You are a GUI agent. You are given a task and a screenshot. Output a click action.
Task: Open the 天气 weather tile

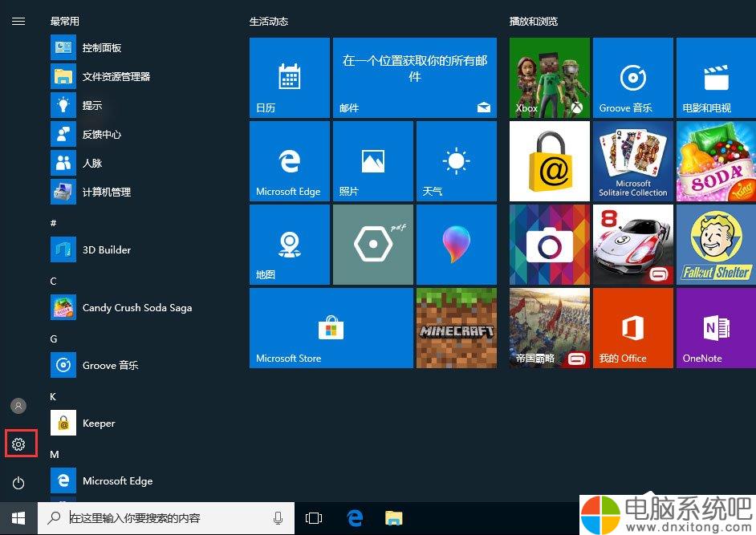tap(456, 161)
